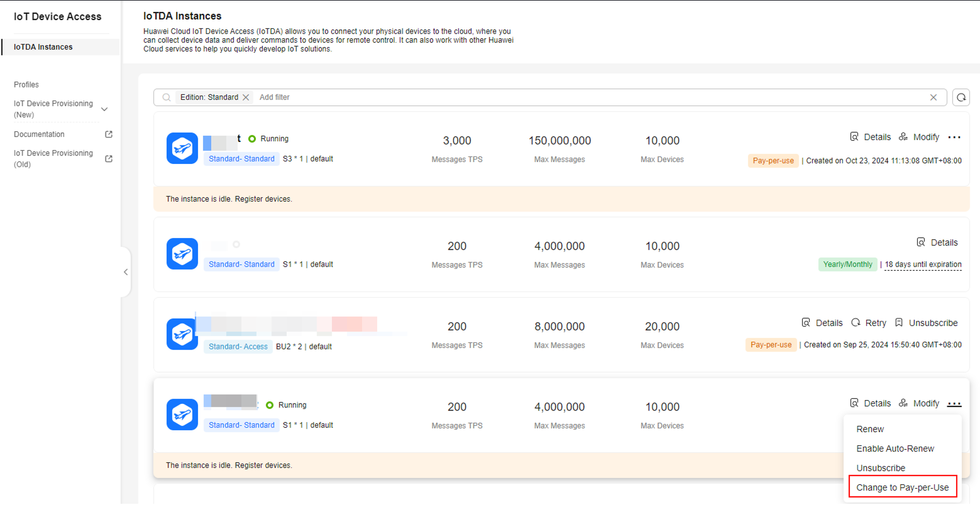This screenshot has height=516, width=980.
Task: Select Renew from the dropdown menu
Action: point(870,429)
